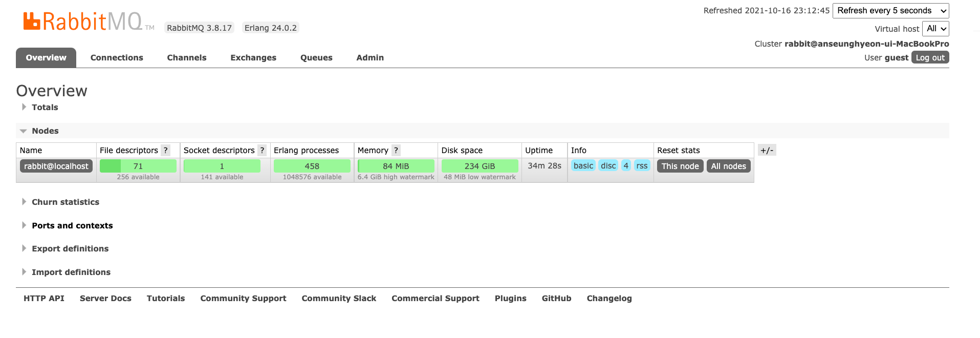
Task: Click the 'Refreshed 2021-10-16 23:12:45' timestamp
Action: pos(767,11)
